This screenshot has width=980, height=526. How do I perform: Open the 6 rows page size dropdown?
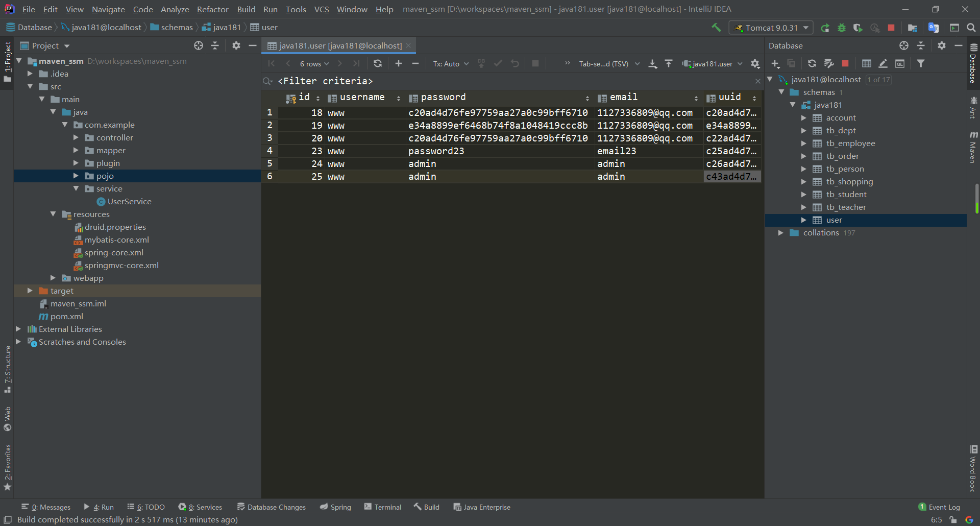(x=314, y=64)
